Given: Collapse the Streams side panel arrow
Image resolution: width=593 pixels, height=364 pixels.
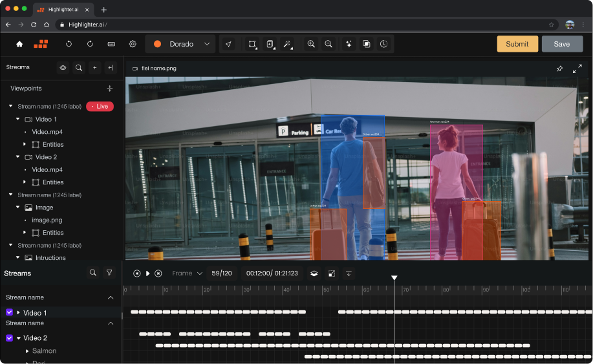Looking at the screenshot, I should point(111,68).
